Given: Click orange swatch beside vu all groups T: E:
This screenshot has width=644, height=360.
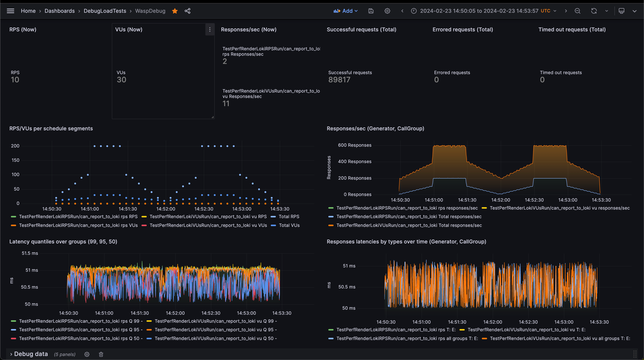Looking at the screenshot, I should [484, 338].
